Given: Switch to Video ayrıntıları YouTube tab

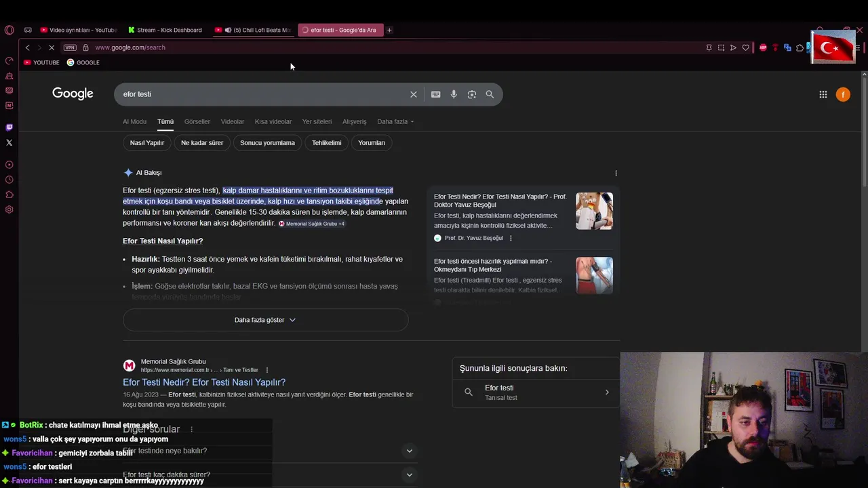Looking at the screenshot, I should click(78, 30).
